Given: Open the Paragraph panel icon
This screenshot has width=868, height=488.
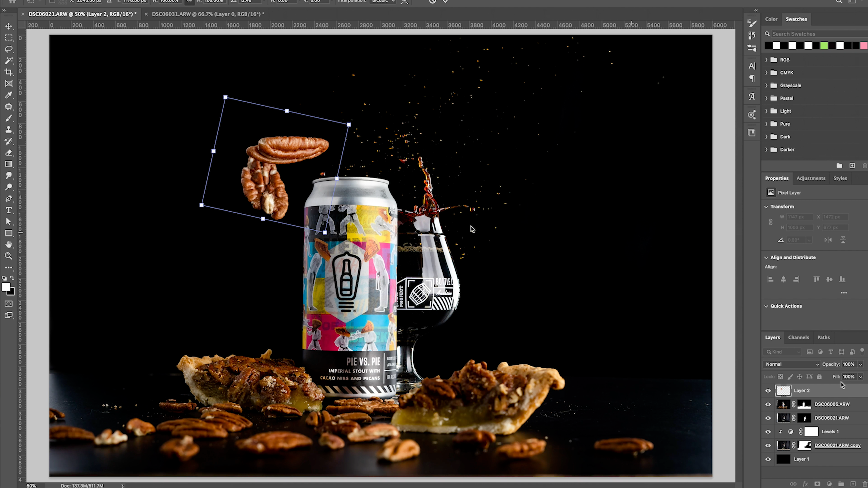Looking at the screenshot, I should [752, 78].
